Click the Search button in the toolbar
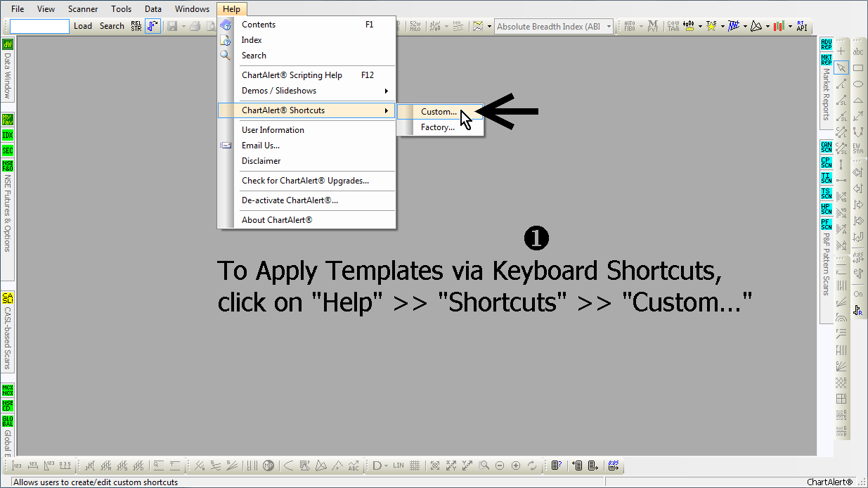 [112, 26]
